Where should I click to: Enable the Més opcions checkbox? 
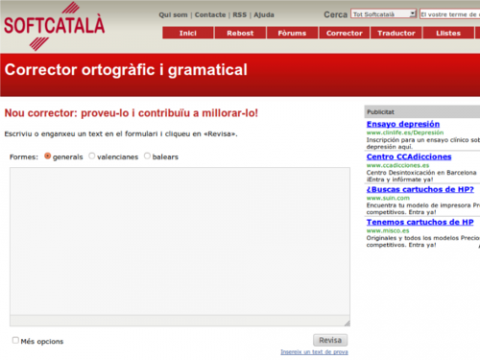pyautogui.click(x=15, y=340)
